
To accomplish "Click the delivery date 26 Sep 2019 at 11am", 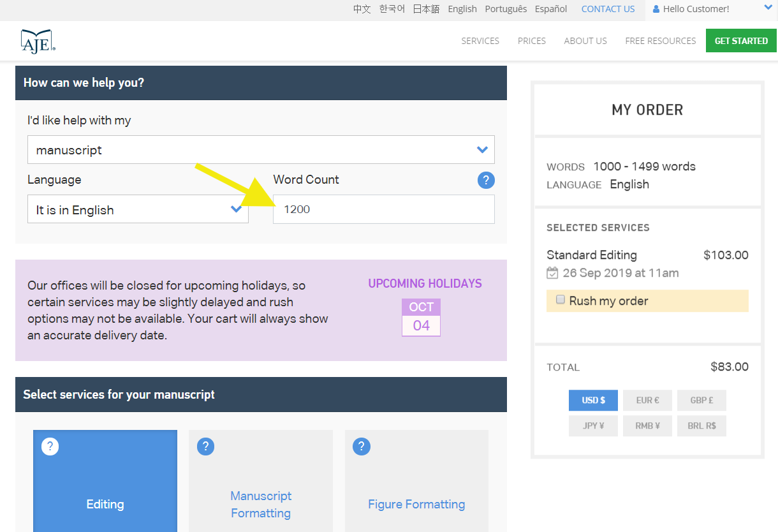I will tap(620, 273).
